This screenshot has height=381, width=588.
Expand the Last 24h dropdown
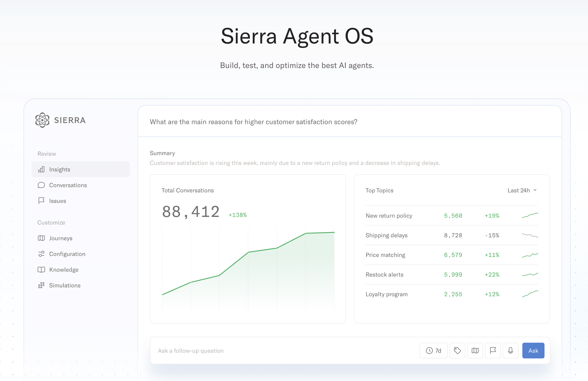click(x=521, y=190)
